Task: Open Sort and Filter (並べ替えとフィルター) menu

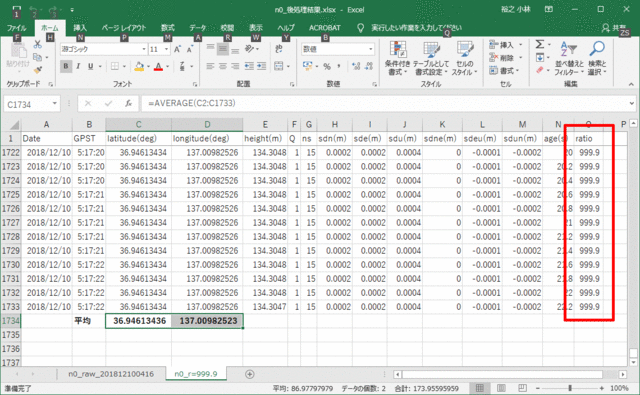Action: [x=569, y=58]
